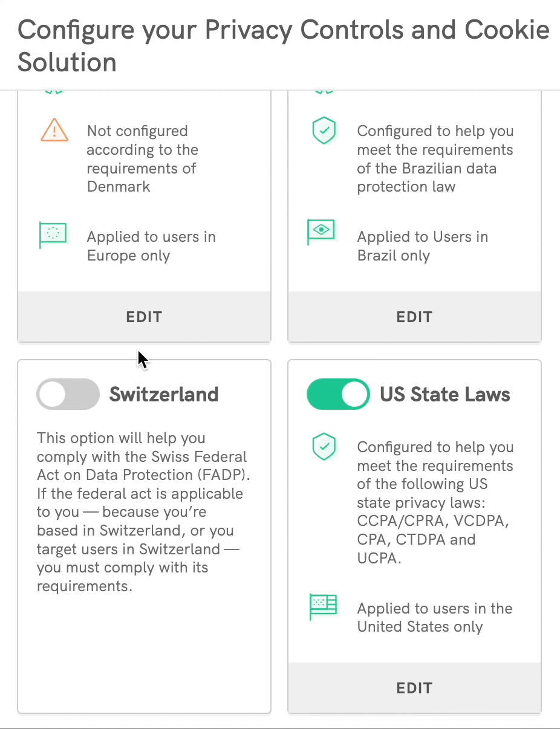Click the US State Laws heading
Viewport: 560px width, 729px height.
(445, 395)
